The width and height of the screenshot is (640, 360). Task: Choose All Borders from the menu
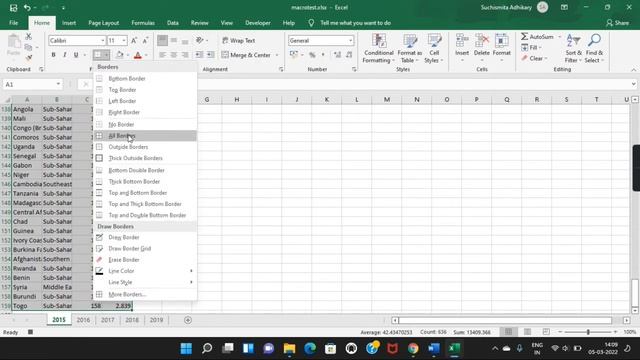click(145, 136)
